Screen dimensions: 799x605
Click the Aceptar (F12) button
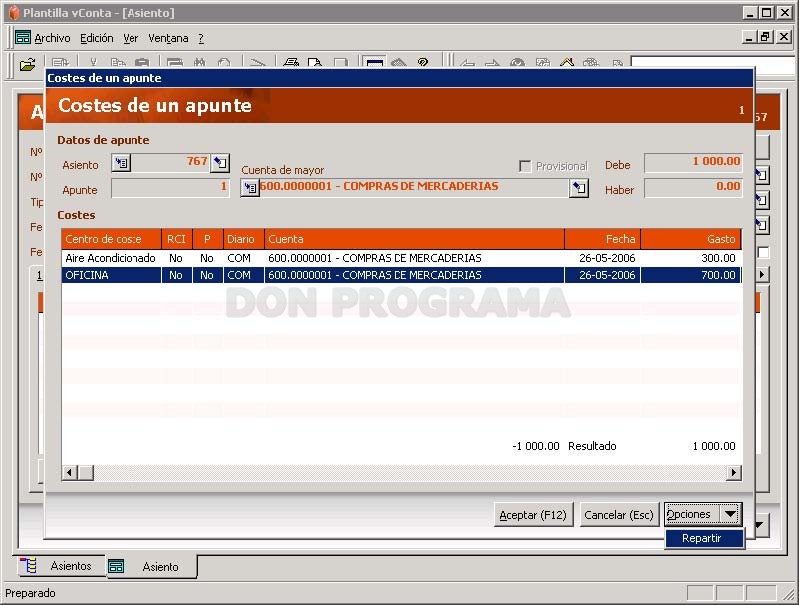click(533, 515)
